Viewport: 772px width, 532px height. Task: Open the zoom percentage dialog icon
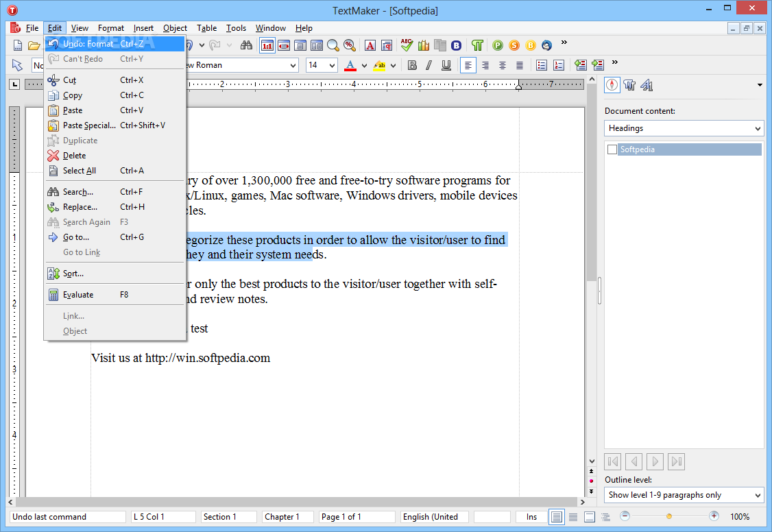[350, 46]
